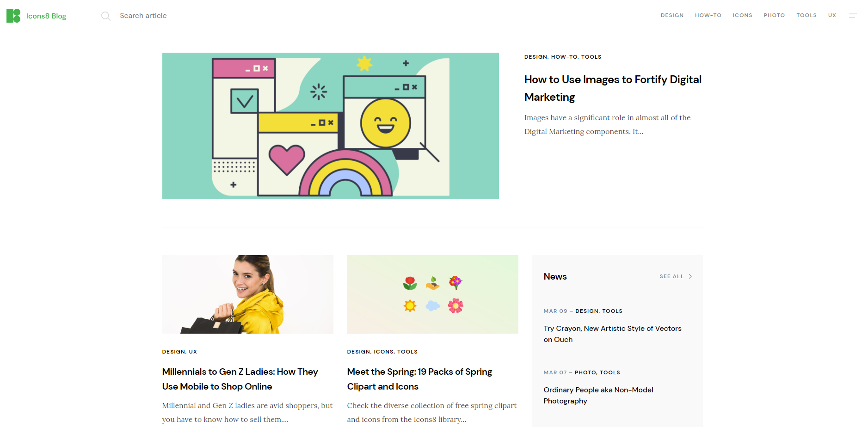This screenshot has height=427, width=868.
Task: Open How to Use Images to Fortify Digital Marketing
Action: (x=613, y=88)
